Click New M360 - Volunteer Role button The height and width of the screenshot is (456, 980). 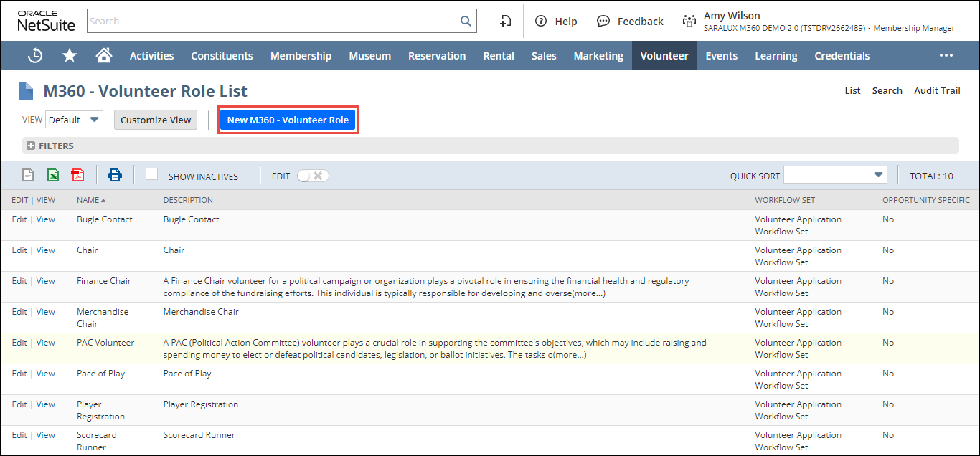288,120
